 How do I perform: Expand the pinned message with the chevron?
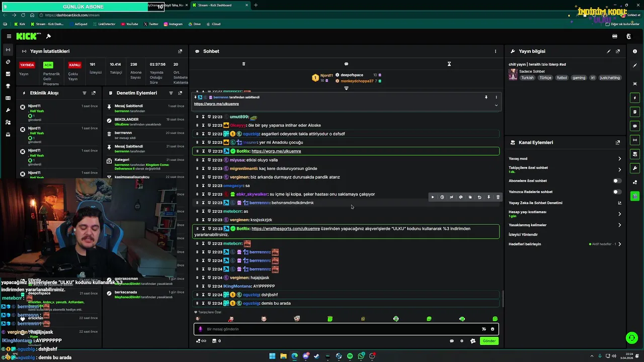click(496, 105)
